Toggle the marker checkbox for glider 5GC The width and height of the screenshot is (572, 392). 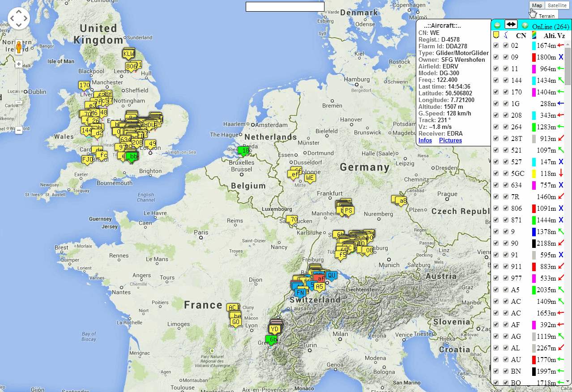[496, 173]
